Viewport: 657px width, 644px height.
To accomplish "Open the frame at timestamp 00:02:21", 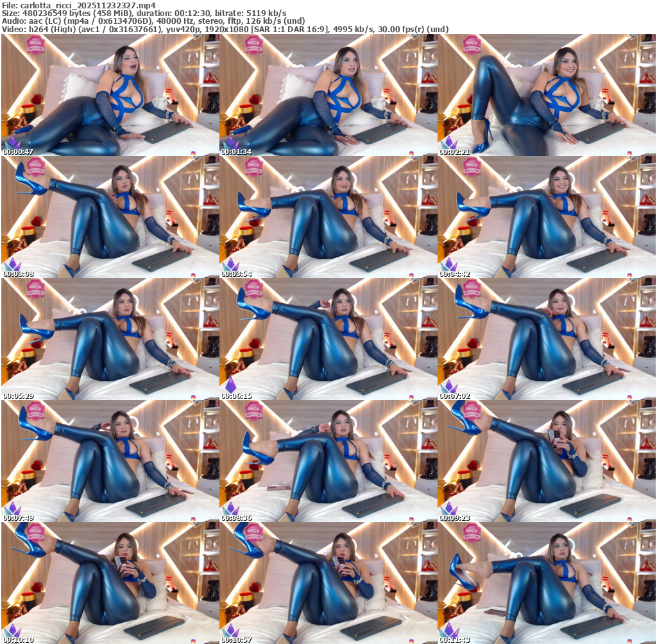I will tap(547, 95).
